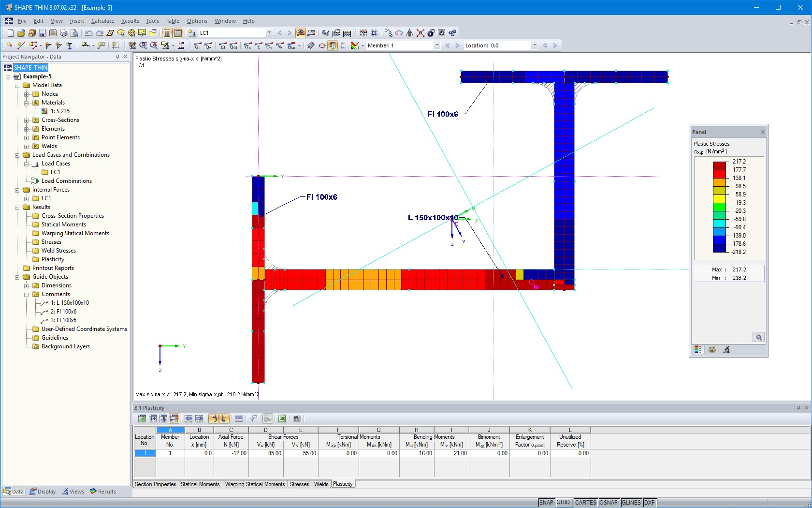Open the Member selection dropdown

tap(436, 45)
